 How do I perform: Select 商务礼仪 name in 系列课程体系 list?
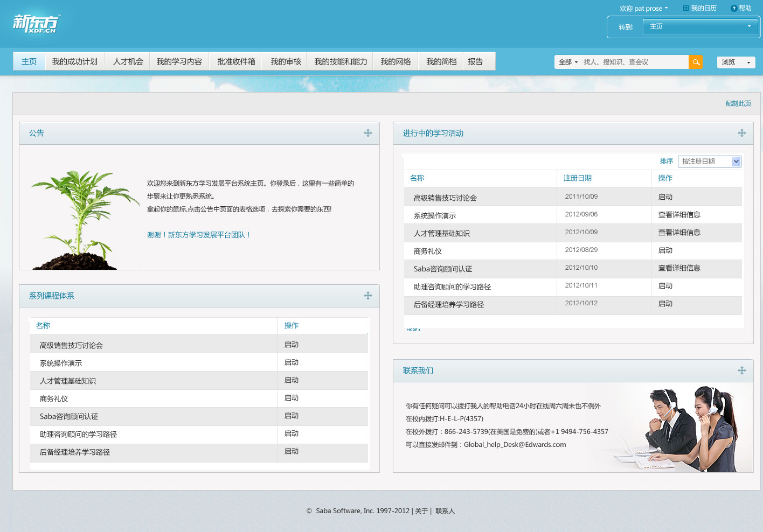point(54,399)
